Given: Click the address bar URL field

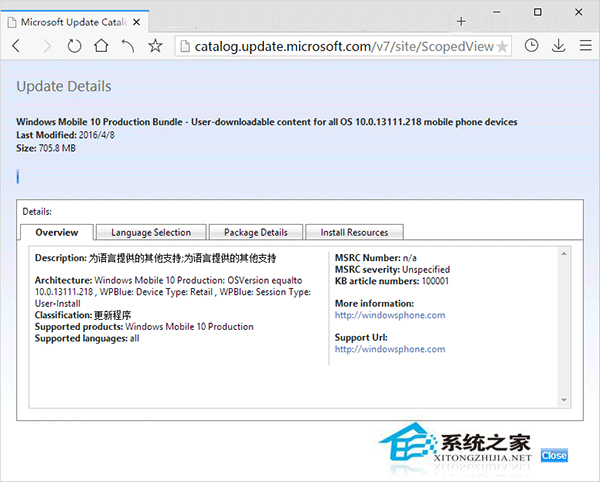Looking at the screenshot, I should [x=343, y=46].
